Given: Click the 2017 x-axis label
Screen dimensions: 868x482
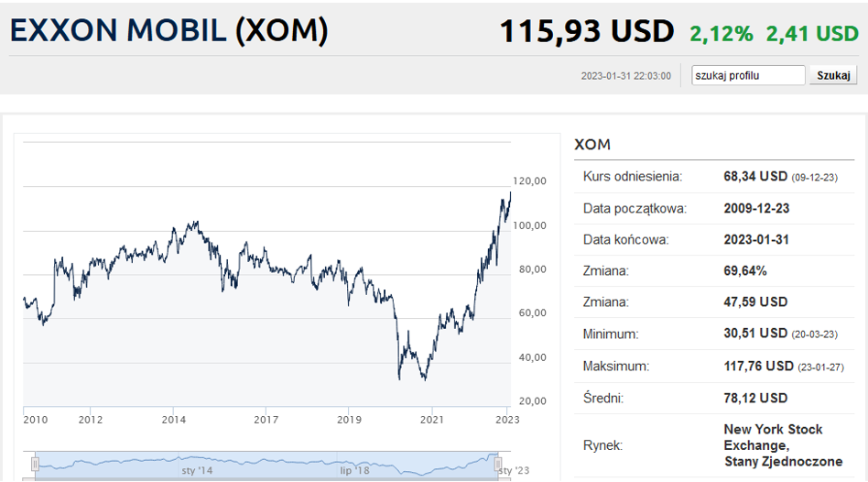Looking at the screenshot, I should click(x=266, y=420).
